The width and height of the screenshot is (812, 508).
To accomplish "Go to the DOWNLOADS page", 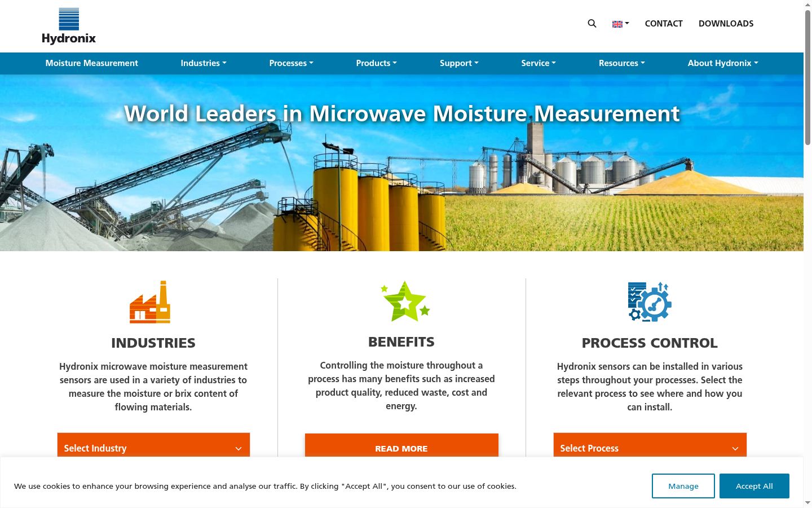I will tap(726, 24).
